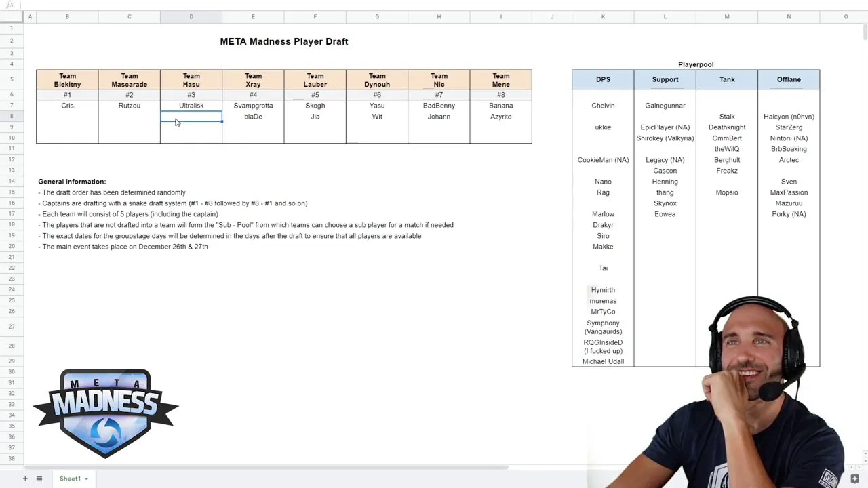The width and height of the screenshot is (868, 488).
Task: Click the META Madness logo image
Action: [x=106, y=413]
